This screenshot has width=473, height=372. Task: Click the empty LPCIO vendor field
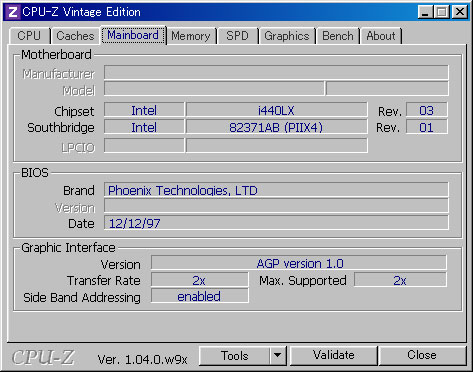click(x=144, y=146)
